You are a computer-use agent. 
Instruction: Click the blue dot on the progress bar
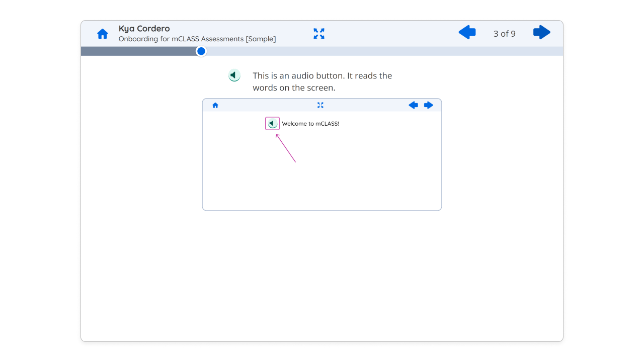point(201,51)
